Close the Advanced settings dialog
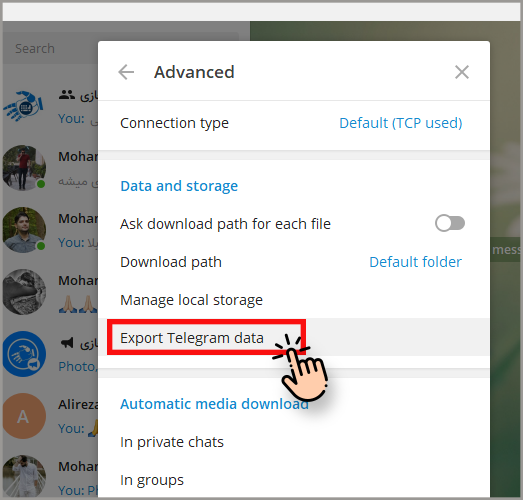 462,72
